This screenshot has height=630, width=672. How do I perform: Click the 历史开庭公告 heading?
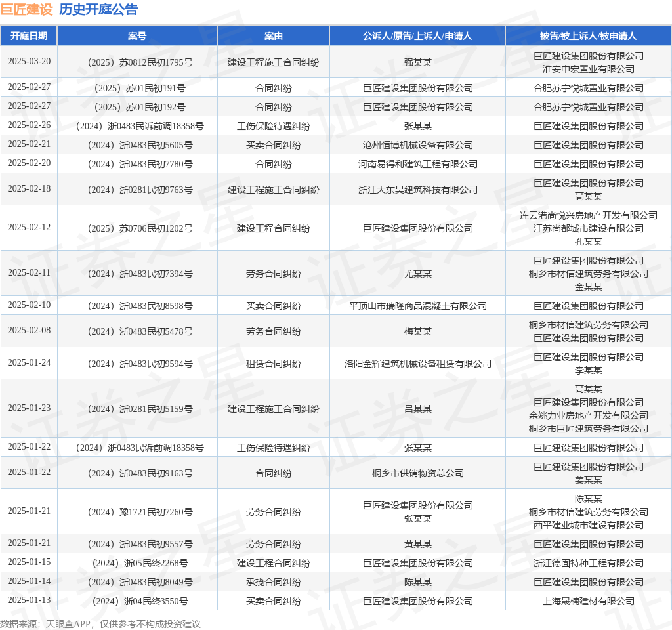98,9
